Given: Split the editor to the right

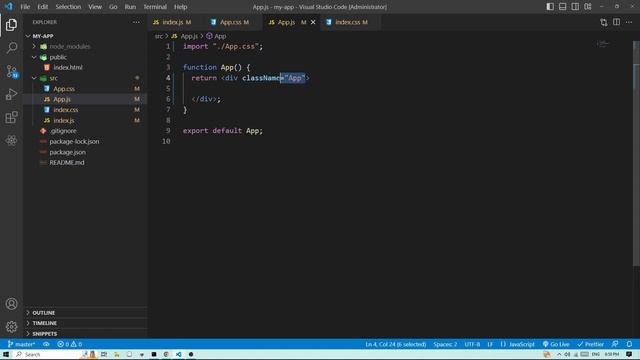Looking at the screenshot, I should click(x=616, y=22).
